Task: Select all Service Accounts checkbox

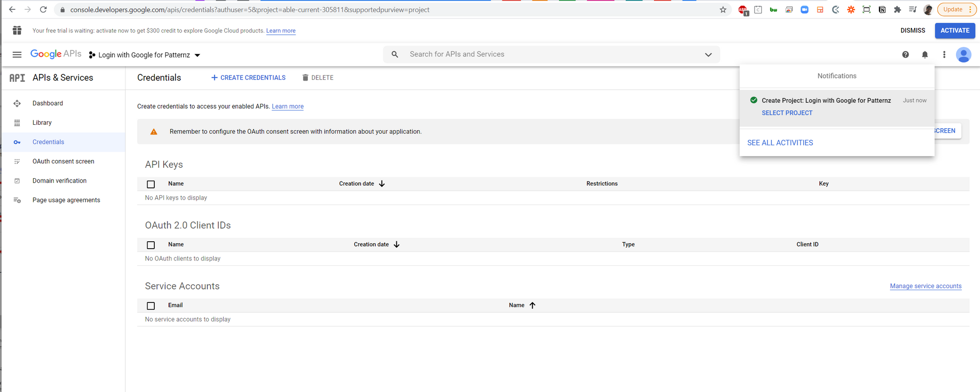Action: 151,305
